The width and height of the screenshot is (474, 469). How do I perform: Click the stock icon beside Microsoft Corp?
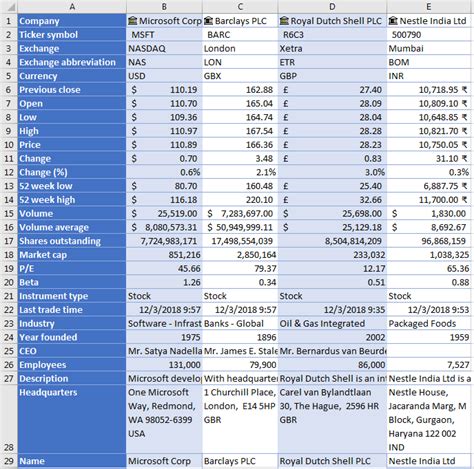point(132,21)
